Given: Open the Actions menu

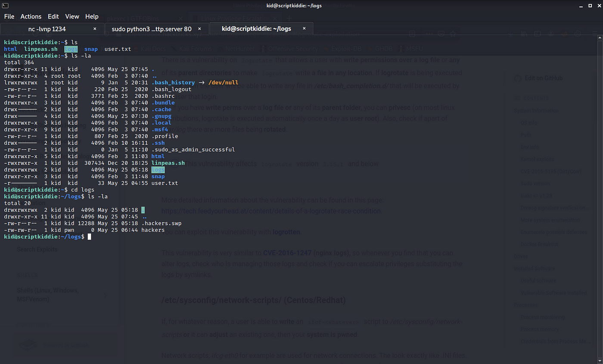Looking at the screenshot, I should pyautogui.click(x=31, y=16).
